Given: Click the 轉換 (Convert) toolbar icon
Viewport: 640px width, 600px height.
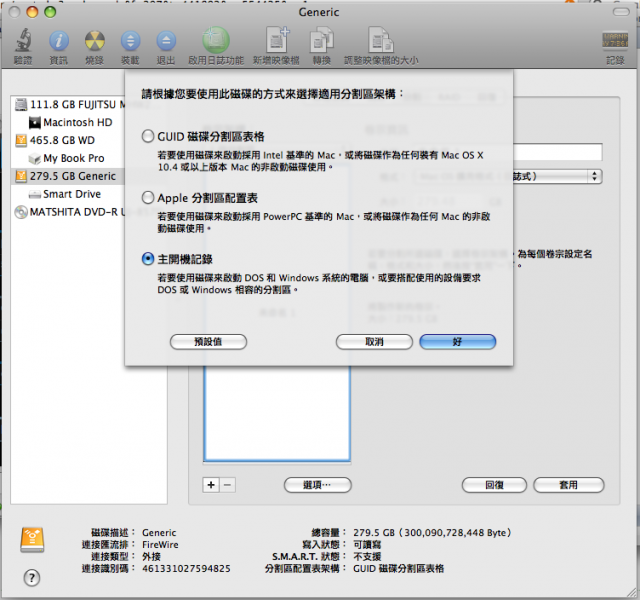Looking at the screenshot, I should coord(322,40).
